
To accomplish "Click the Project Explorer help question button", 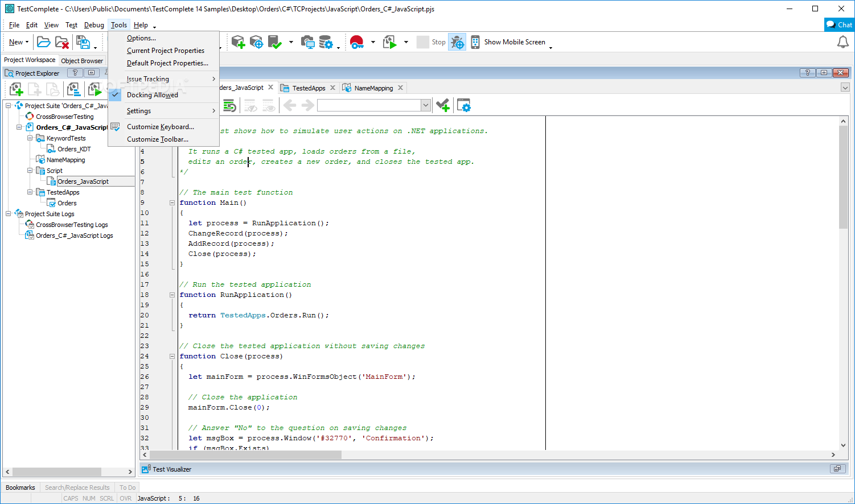I will pos(75,73).
